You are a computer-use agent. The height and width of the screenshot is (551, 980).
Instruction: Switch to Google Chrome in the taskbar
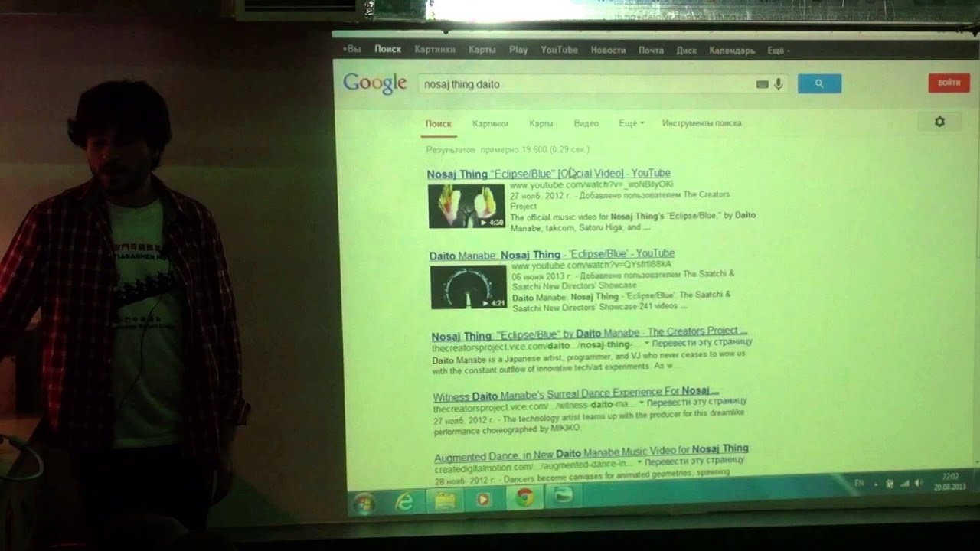pos(524,497)
